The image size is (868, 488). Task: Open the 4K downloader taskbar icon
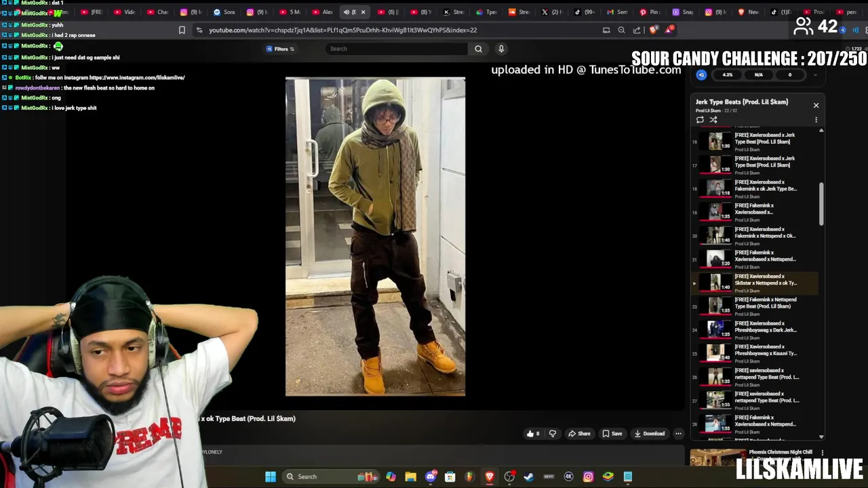pos(568,476)
